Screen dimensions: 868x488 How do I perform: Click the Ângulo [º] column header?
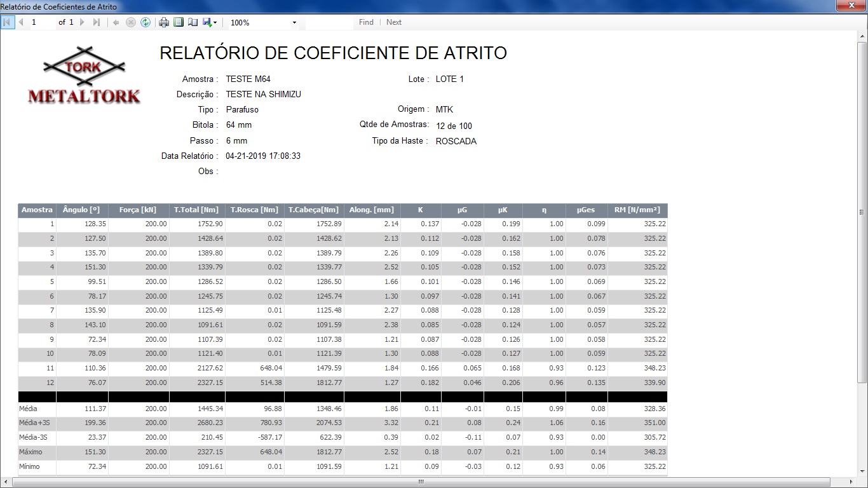point(81,210)
